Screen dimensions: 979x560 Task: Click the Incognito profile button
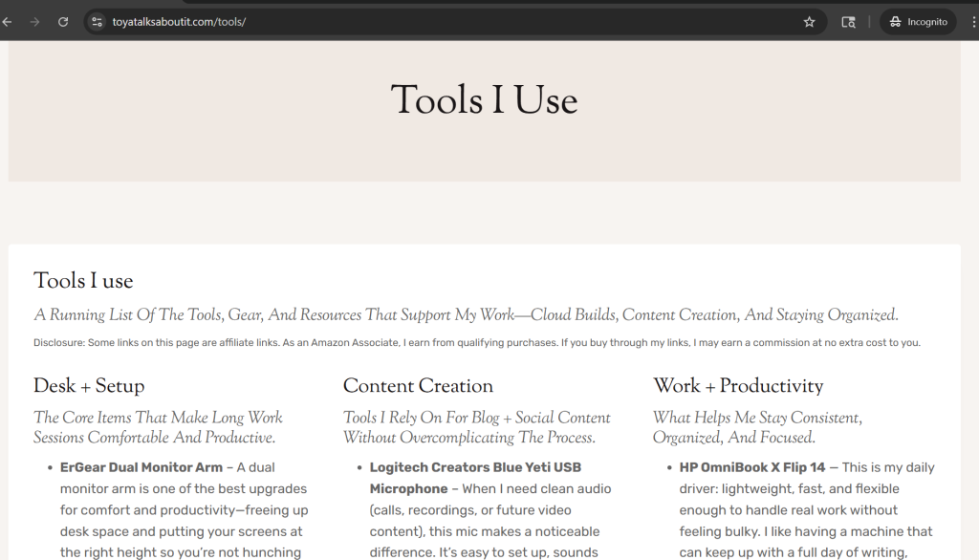(x=918, y=22)
